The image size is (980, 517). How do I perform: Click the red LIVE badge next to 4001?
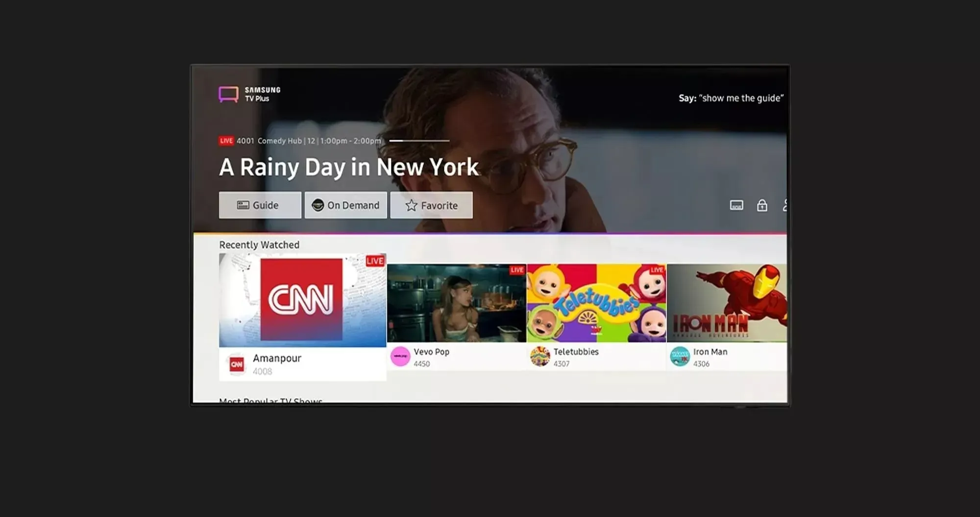click(226, 141)
